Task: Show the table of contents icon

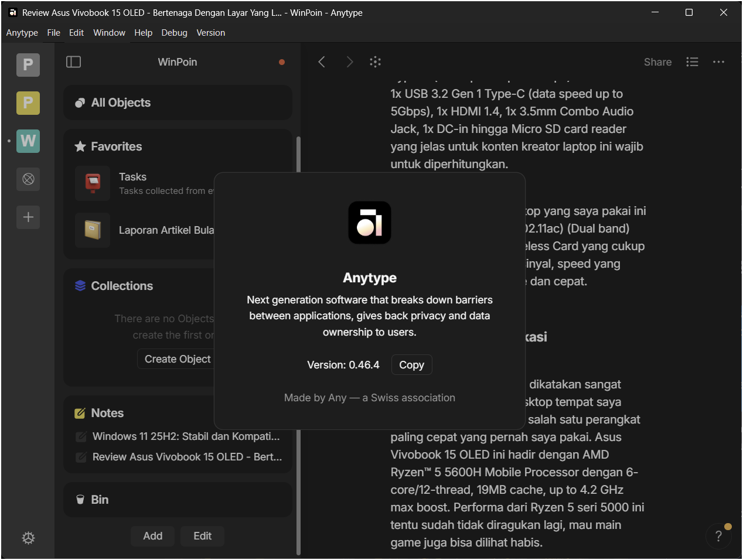Action: coord(692,62)
